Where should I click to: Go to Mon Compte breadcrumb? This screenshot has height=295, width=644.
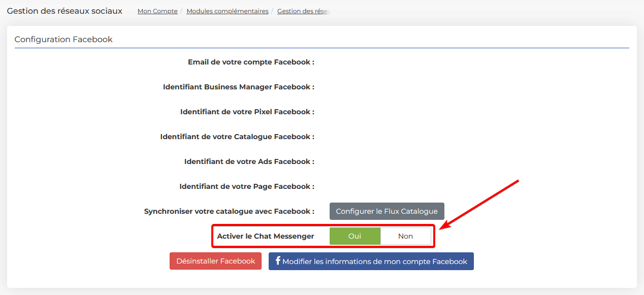point(157,11)
